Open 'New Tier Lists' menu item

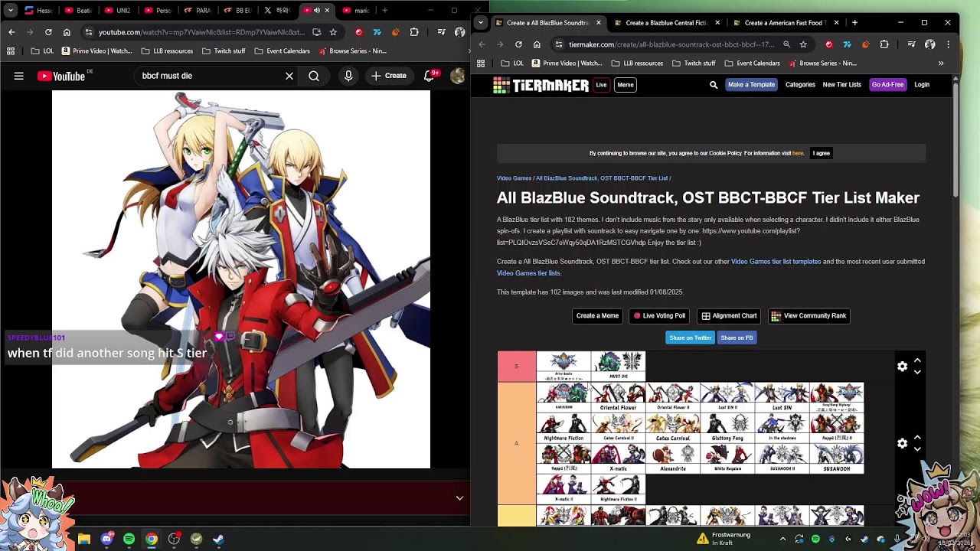(841, 85)
